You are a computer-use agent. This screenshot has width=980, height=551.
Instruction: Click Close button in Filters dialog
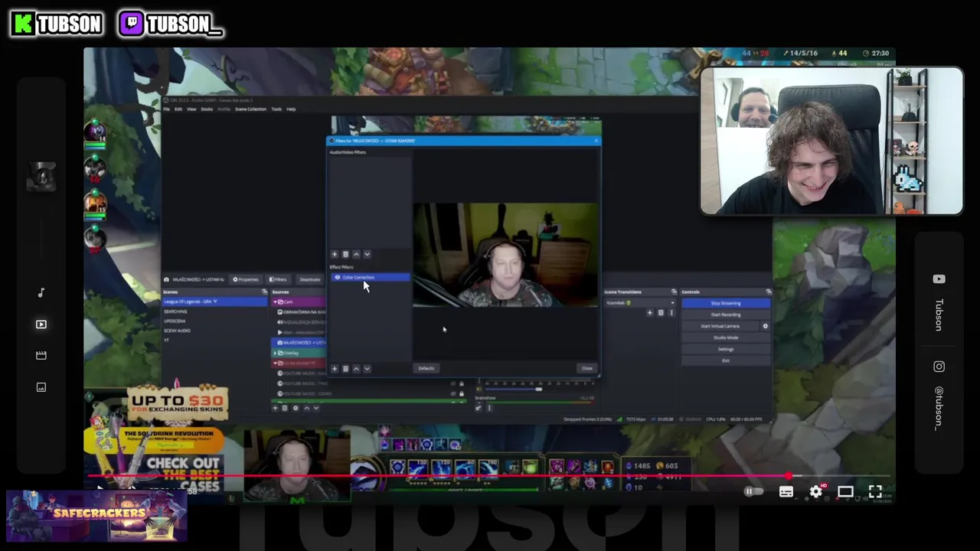pos(586,368)
